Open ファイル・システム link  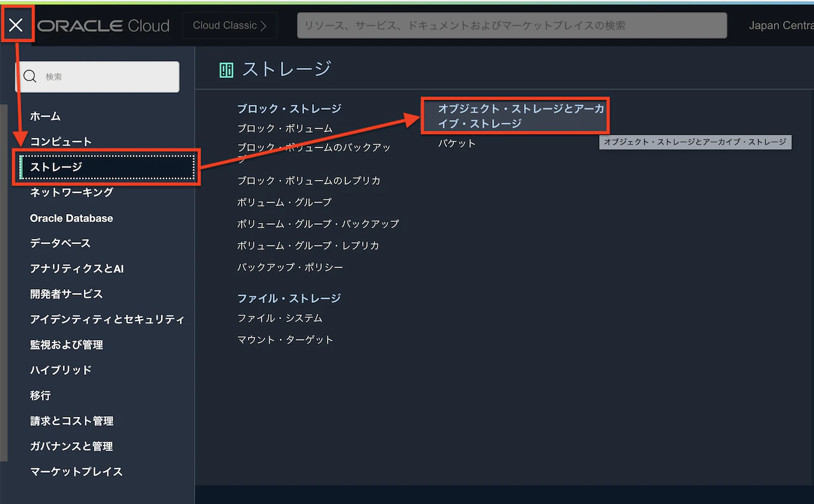pos(280,318)
